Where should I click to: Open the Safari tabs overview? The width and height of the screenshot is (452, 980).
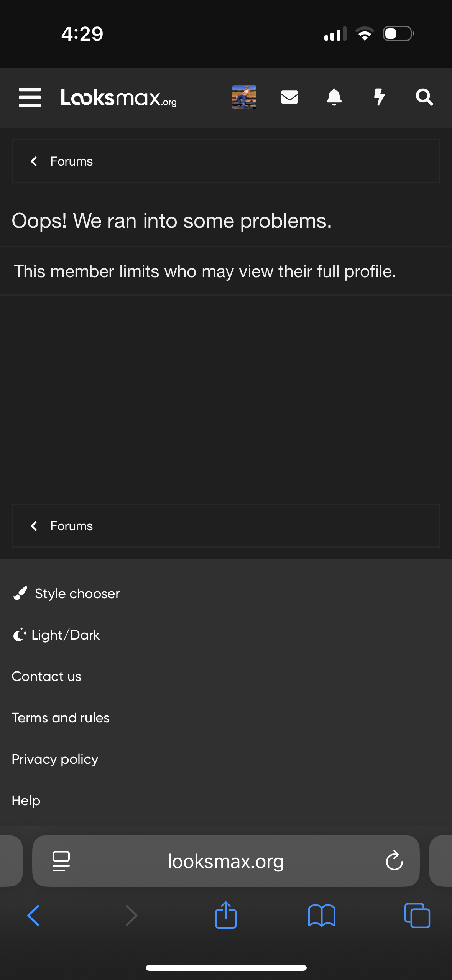[417, 916]
